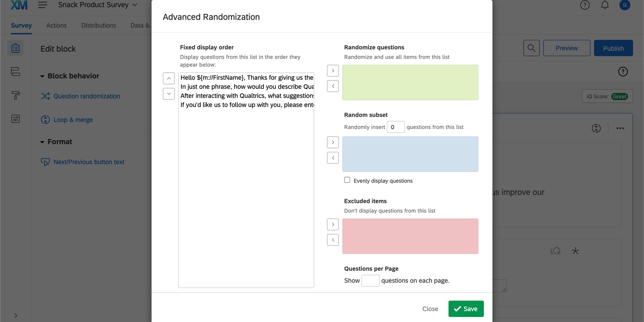Screen dimensions: 644x322
Task: Save the randomization settings
Action: pos(466,309)
